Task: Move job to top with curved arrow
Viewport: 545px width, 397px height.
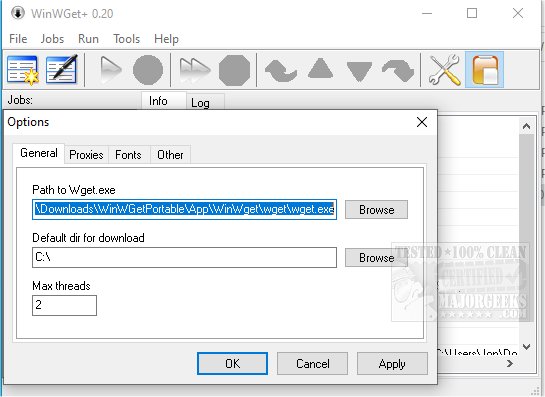Action: tap(280, 71)
